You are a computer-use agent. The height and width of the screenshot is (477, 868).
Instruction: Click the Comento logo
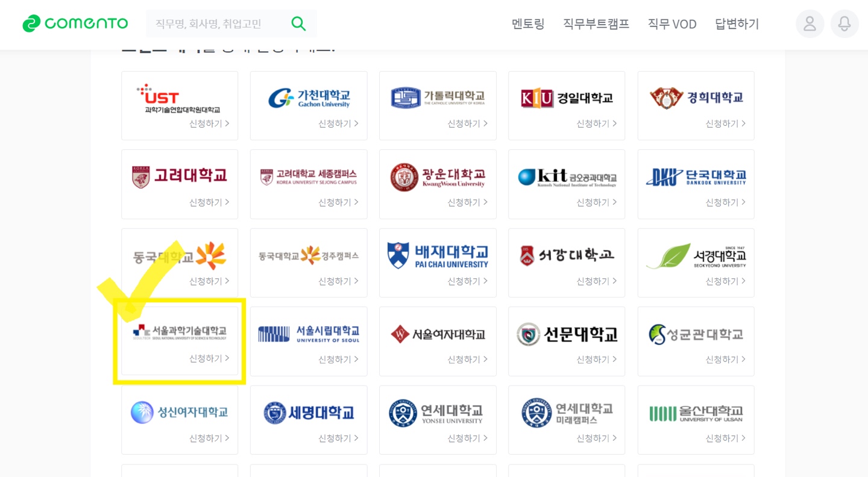(x=75, y=23)
